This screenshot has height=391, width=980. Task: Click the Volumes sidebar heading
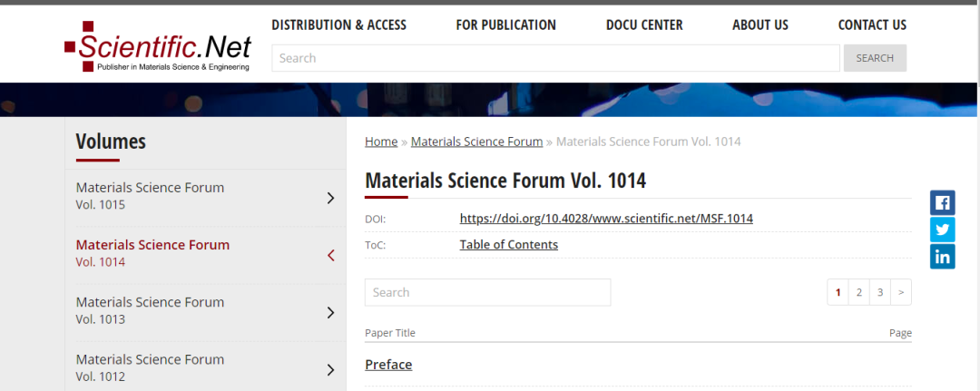111,142
